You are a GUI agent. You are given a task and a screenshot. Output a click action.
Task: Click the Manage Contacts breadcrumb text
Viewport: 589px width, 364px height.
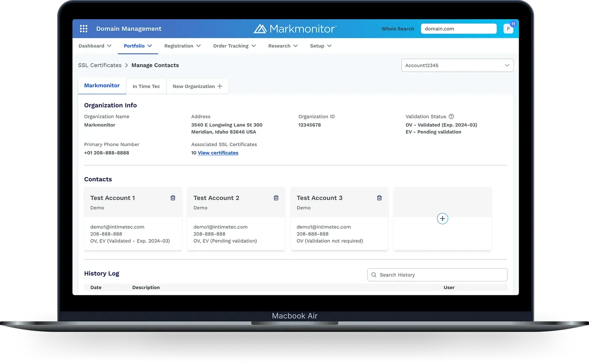[155, 65]
